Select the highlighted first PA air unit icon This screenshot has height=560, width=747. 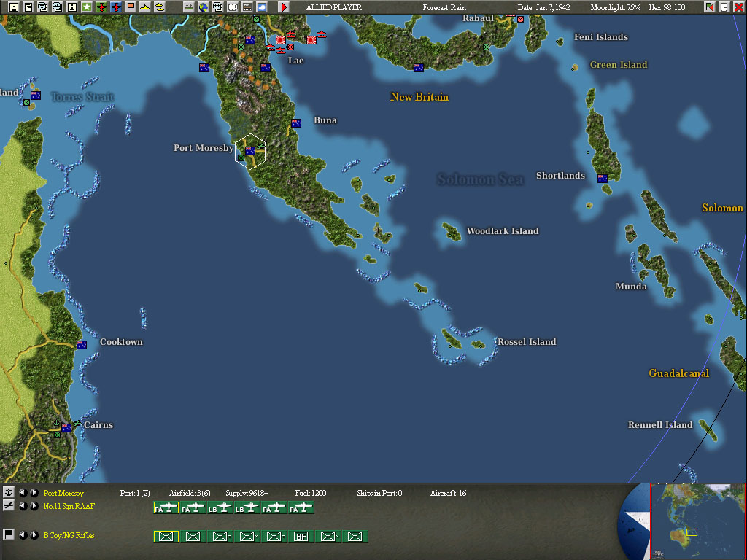point(166,507)
